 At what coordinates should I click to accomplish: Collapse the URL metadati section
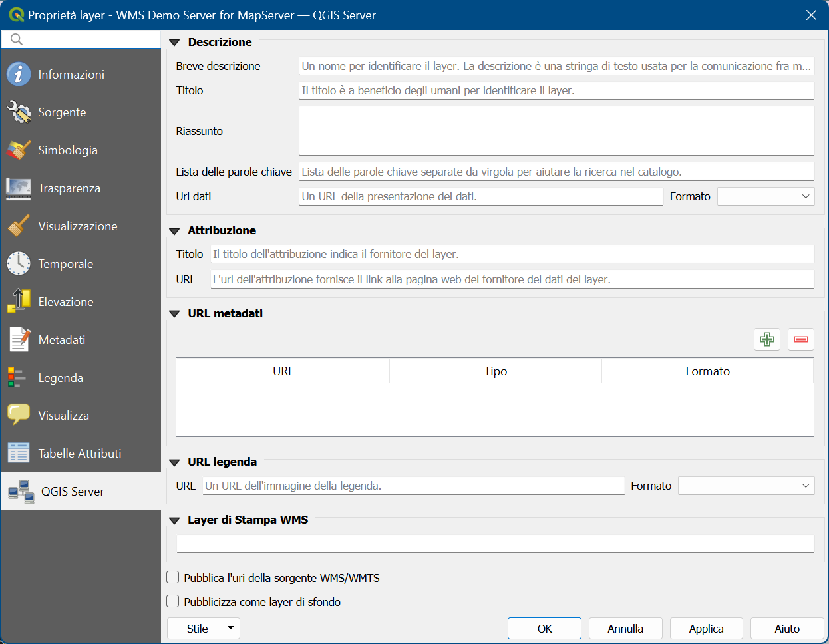click(175, 314)
